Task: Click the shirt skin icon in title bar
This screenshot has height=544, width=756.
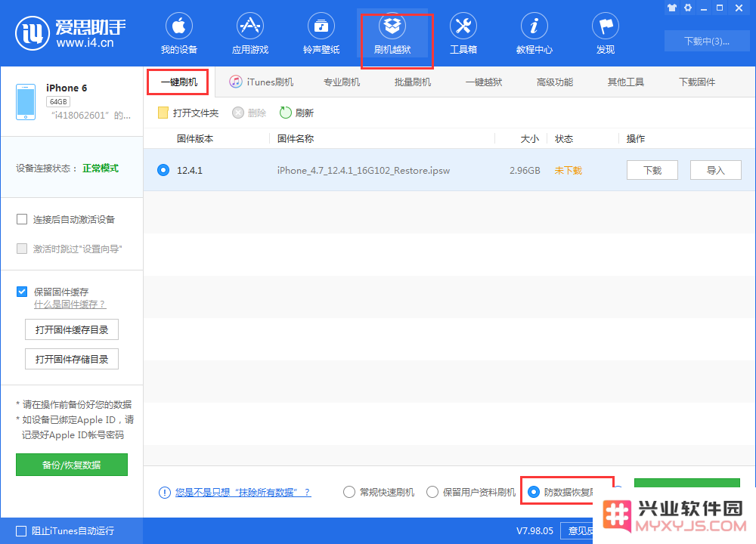Action: 672,8
